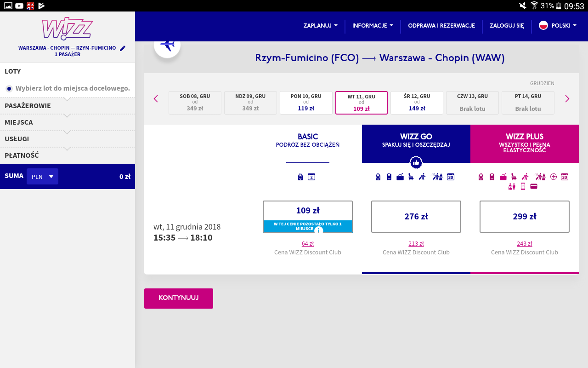Screen dimensions: 588x368
Task: Click the WIZZ GO column header
Action: coord(416,144)
